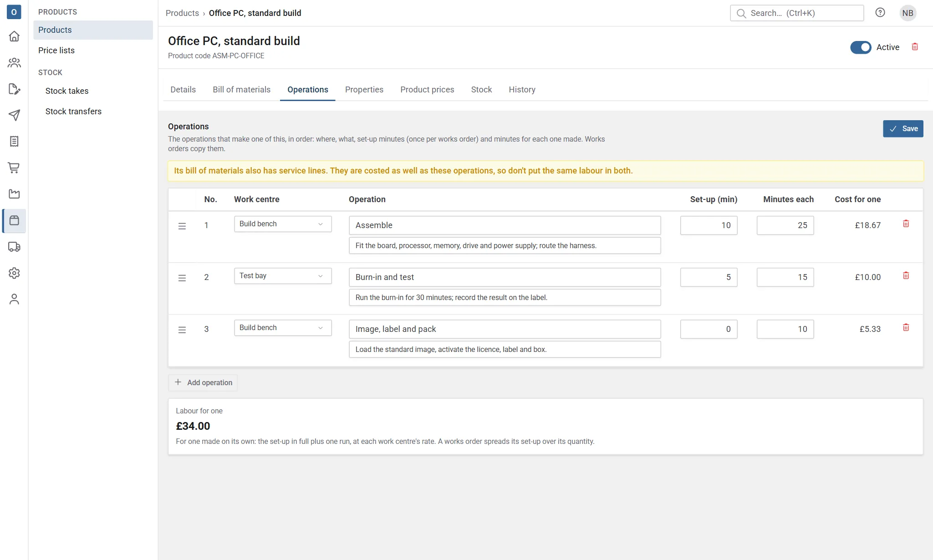Open Stock takes in the side menu

tap(93, 91)
